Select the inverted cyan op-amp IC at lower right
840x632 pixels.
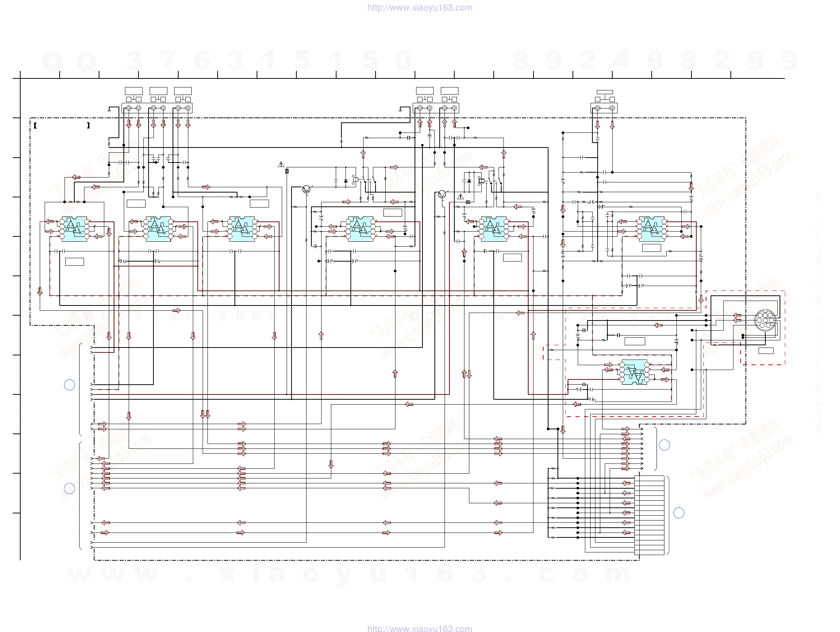634,372
